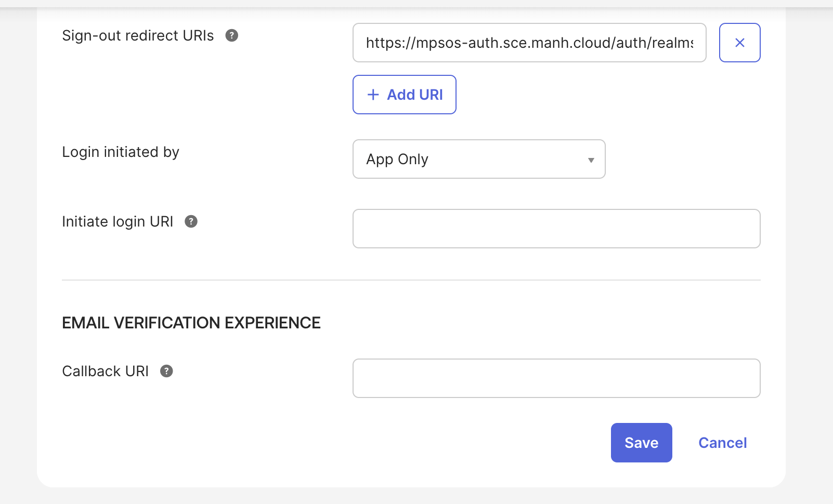833x504 pixels.
Task: Click the Add URI button
Action: point(405,95)
